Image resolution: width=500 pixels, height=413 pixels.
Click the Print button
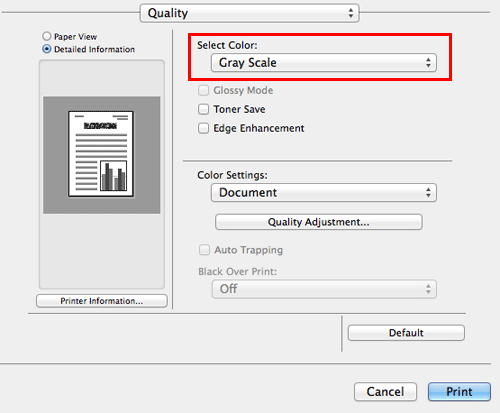[459, 392]
